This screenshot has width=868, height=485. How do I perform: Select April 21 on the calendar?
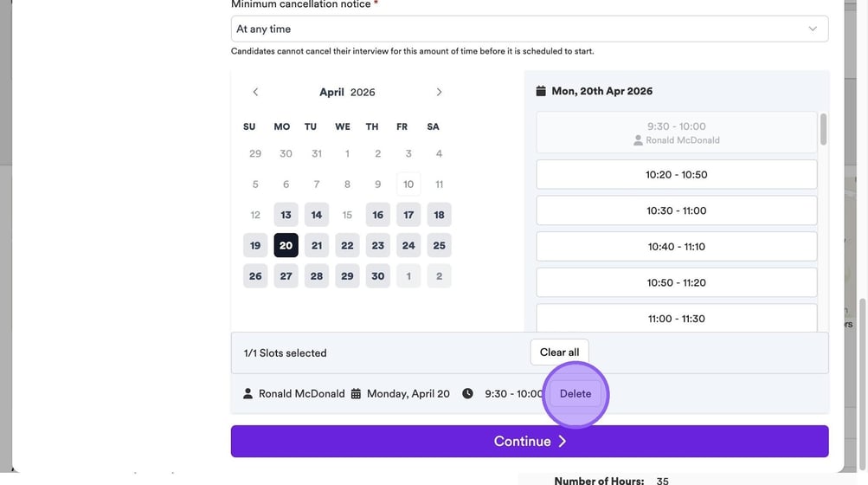pos(317,245)
